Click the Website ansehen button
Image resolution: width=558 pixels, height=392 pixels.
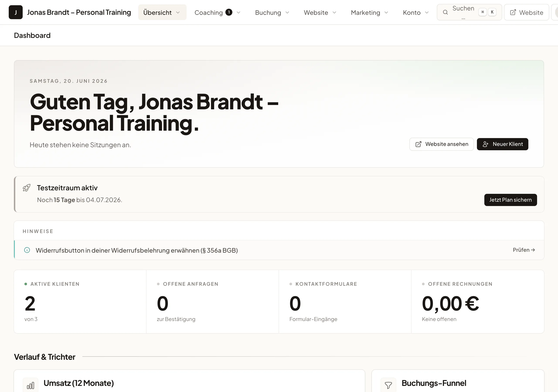(441, 144)
